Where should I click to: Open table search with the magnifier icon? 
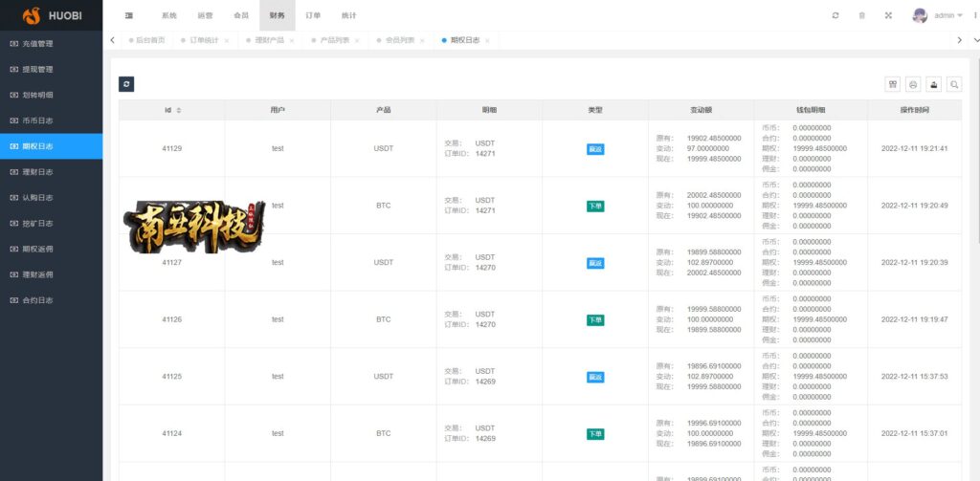point(954,84)
